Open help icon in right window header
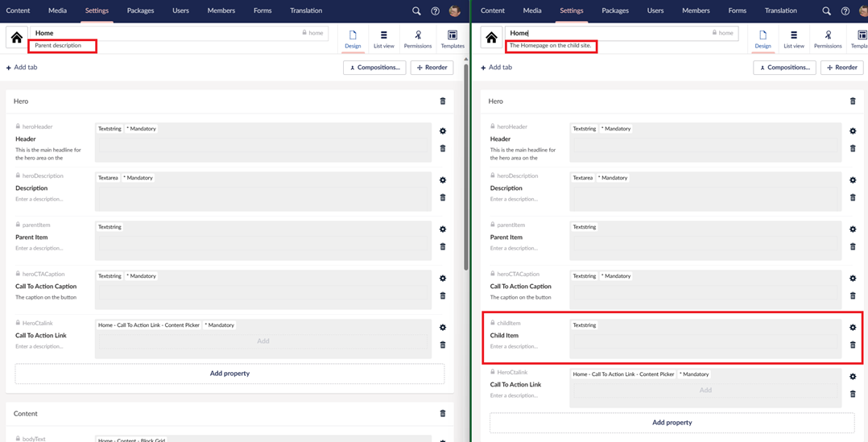Viewport: 868px width, 442px height. 845,11
